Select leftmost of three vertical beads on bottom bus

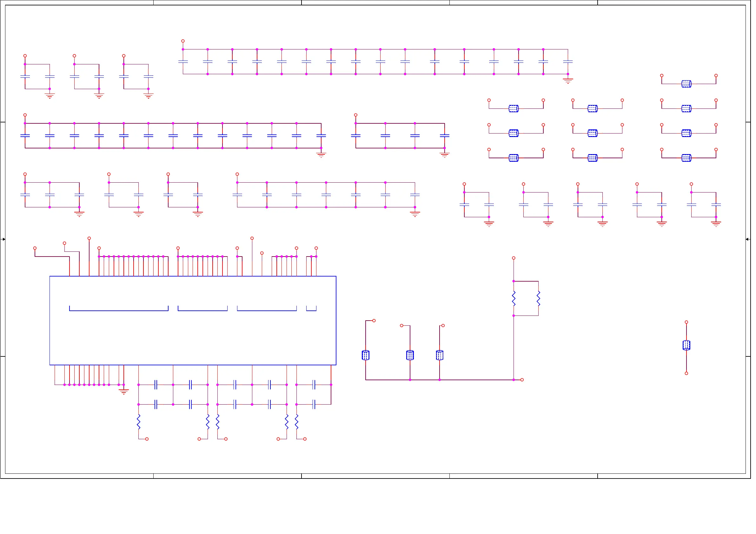(x=366, y=355)
